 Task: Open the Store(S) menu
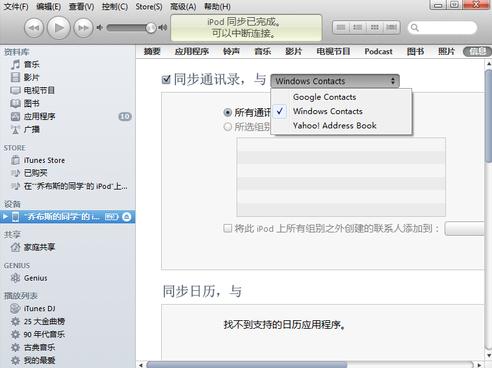(x=149, y=7)
